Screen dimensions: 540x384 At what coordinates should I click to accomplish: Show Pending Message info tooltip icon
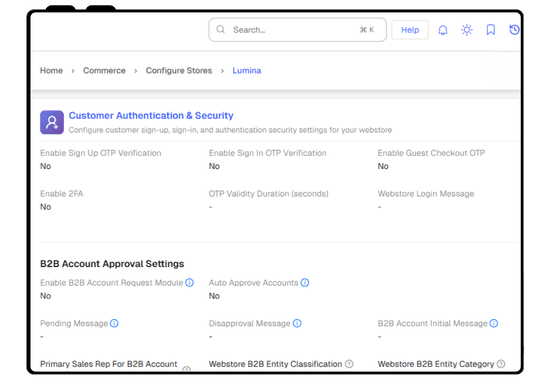[114, 323]
